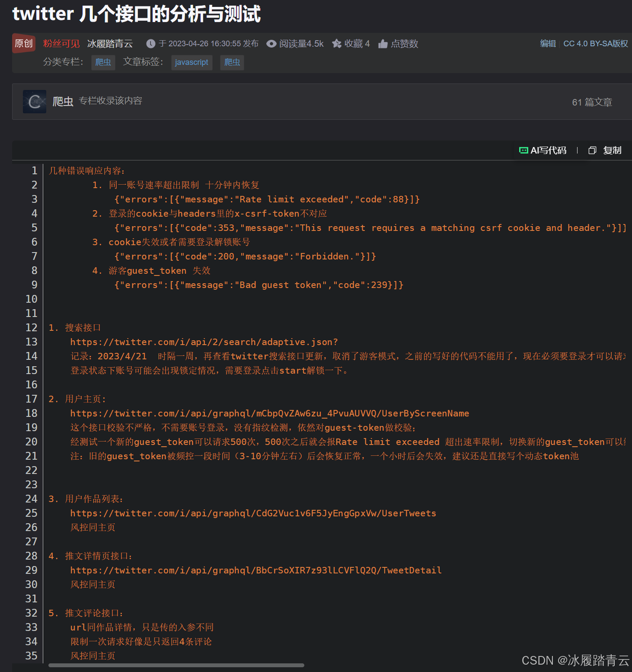The width and height of the screenshot is (632, 672).
Task: Click line number 1 in gutter
Action: pyautogui.click(x=34, y=171)
